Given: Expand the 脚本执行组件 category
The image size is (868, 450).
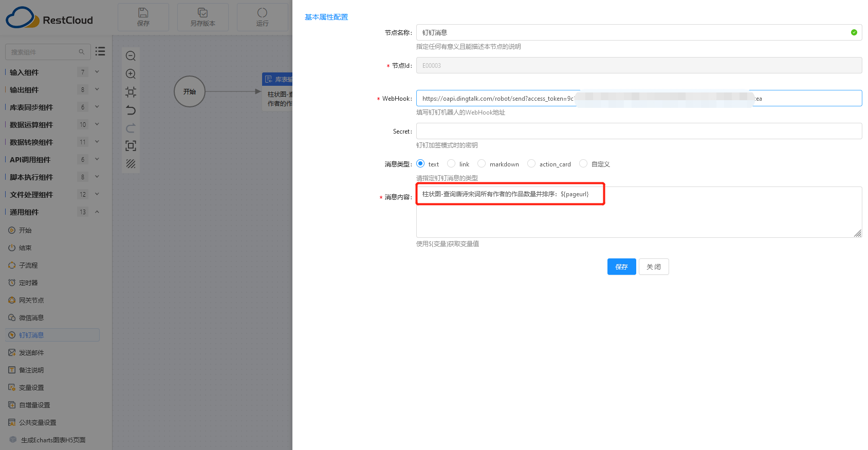Looking at the screenshot, I should [x=97, y=177].
